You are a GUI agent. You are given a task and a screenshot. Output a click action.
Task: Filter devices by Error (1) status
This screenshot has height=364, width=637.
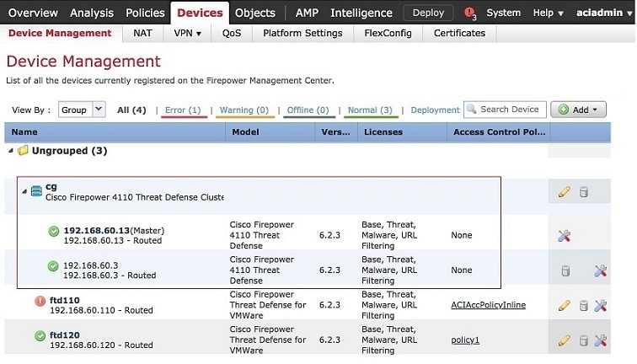pyautogui.click(x=182, y=110)
